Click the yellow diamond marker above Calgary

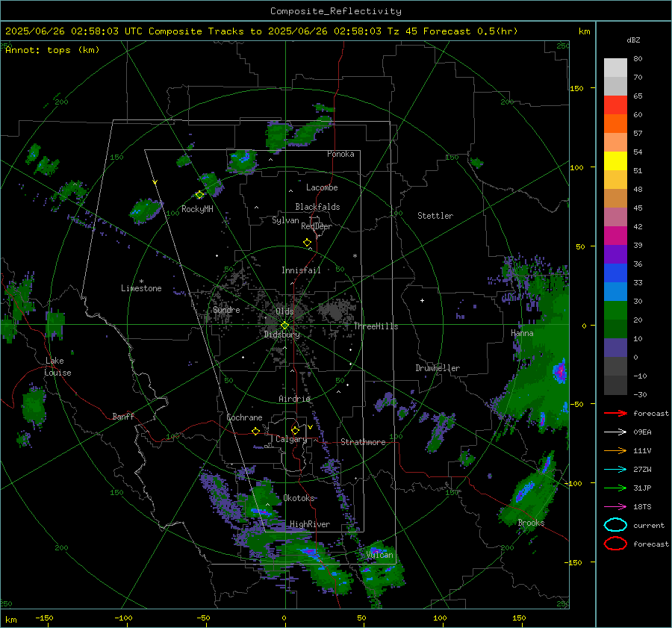coord(295,430)
